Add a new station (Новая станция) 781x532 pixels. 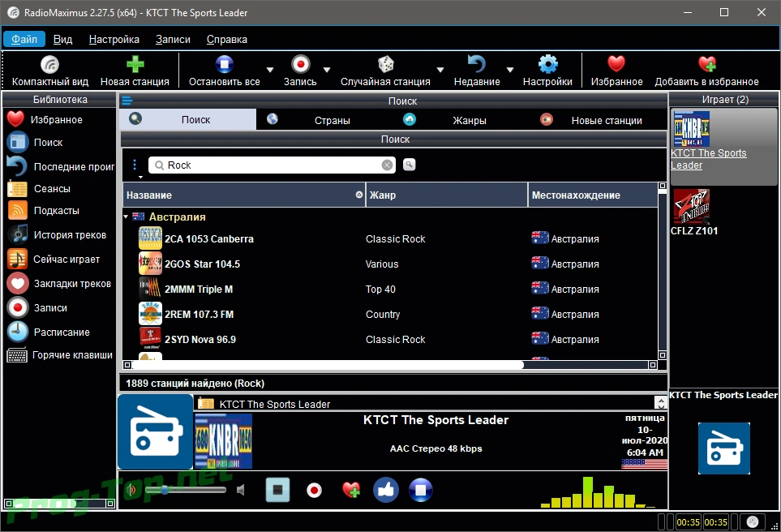135,71
